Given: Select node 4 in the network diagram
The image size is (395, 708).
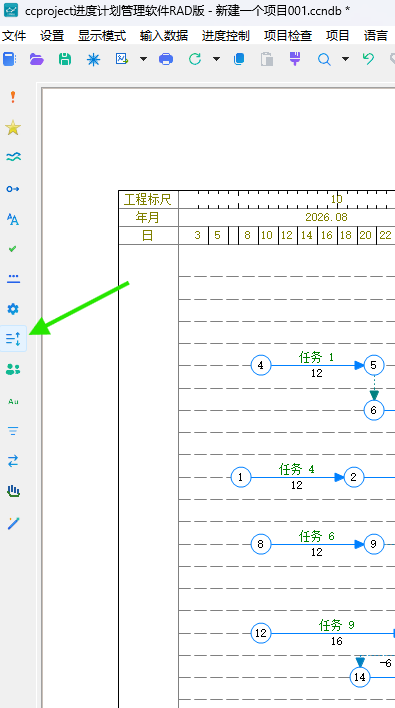Looking at the screenshot, I should (x=261, y=365).
